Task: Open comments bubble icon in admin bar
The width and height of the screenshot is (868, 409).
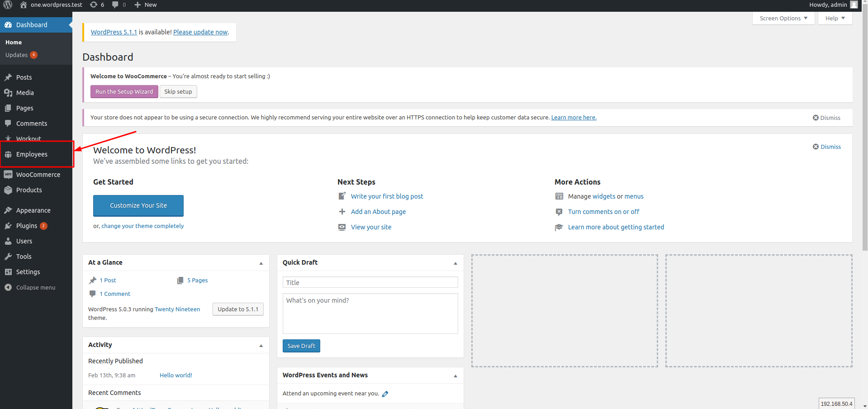Action: pos(115,5)
